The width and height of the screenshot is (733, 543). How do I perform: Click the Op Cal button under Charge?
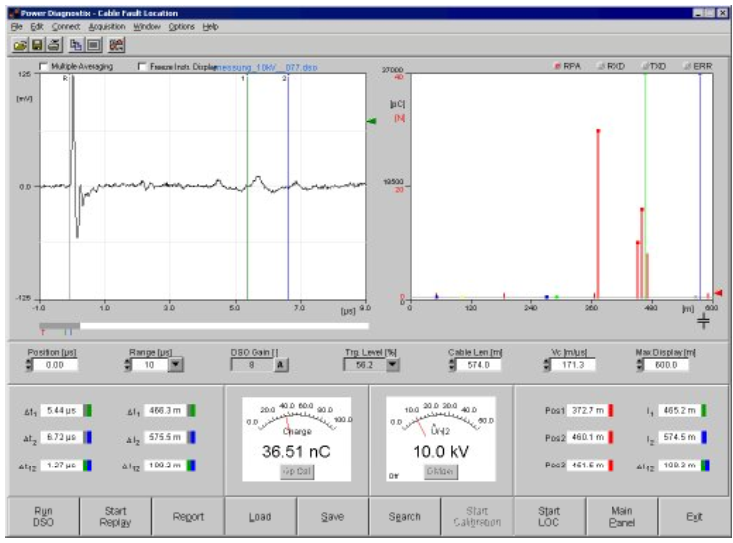[297, 471]
